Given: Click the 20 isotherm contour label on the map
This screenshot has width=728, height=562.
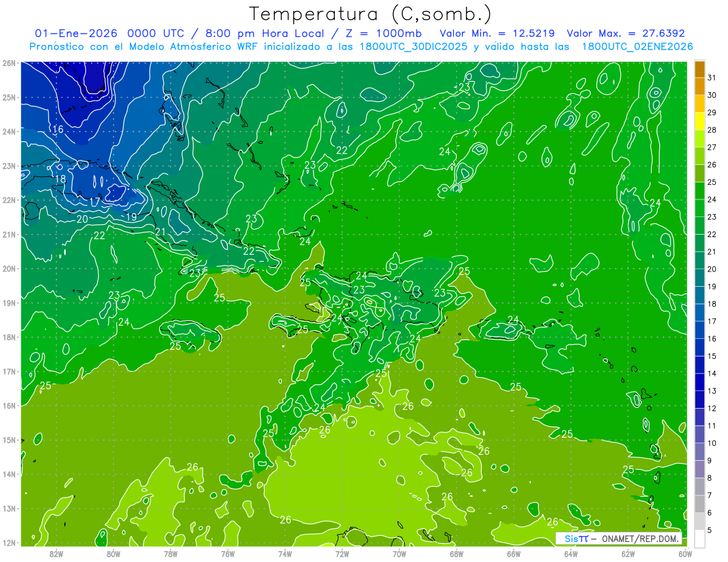Looking at the screenshot, I should pyautogui.click(x=82, y=219).
